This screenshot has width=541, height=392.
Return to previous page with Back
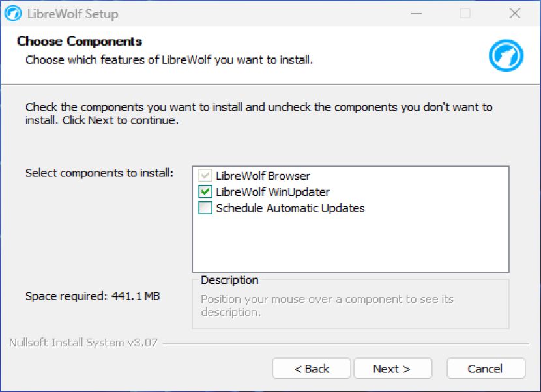point(312,369)
